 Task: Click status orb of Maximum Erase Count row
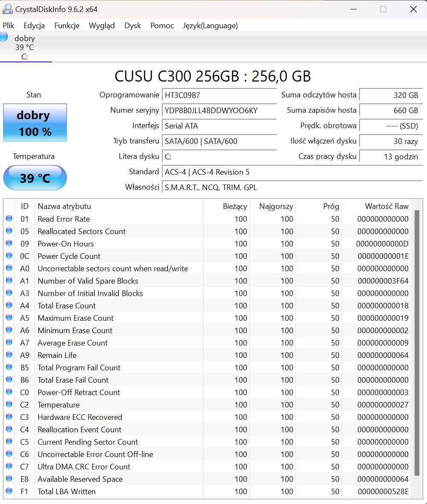tap(9, 318)
